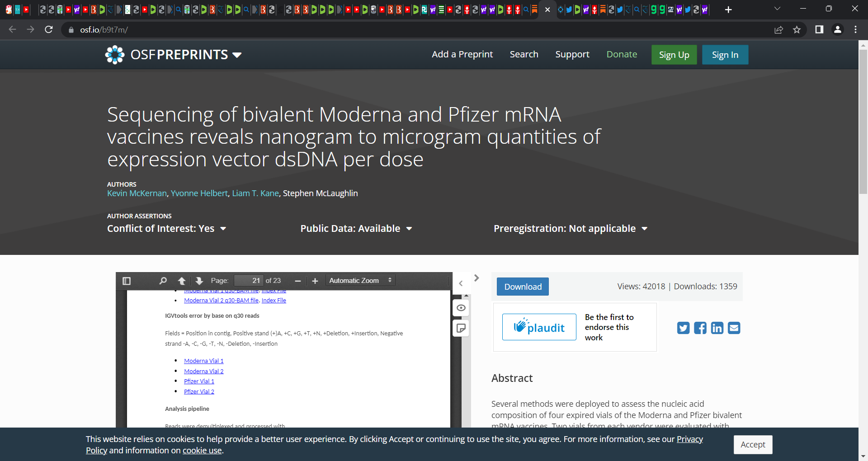868x461 pixels.
Task: Open the cookie use link
Action: click(x=202, y=451)
